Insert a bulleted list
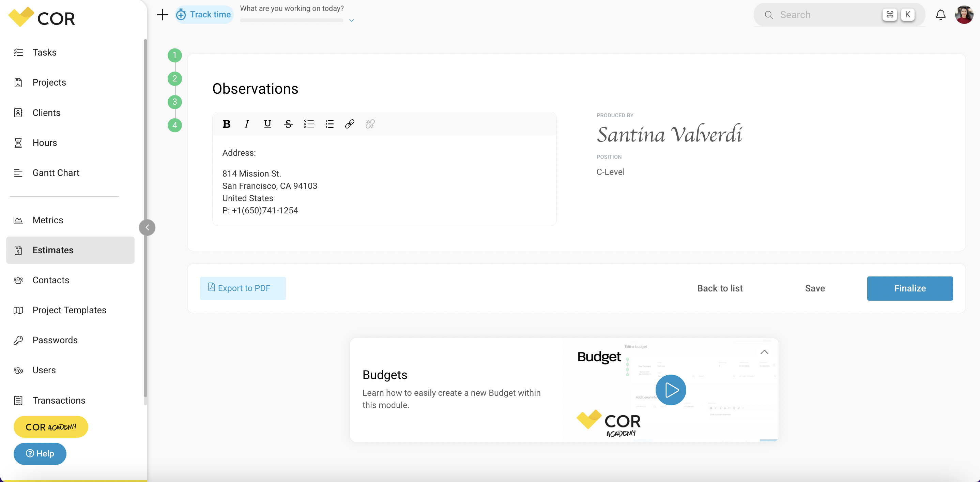The width and height of the screenshot is (980, 482). (308, 124)
